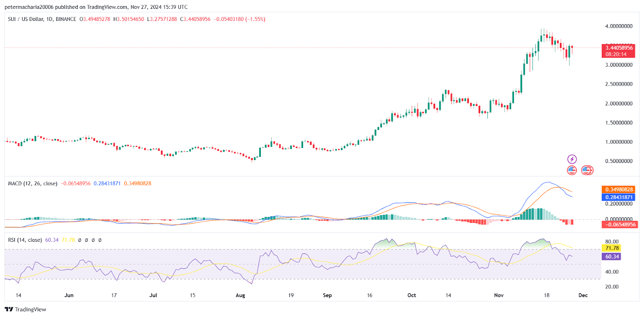The width and height of the screenshot is (644, 317).
Task: Click the purple lightning bolt event icon
Action: coord(572,159)
